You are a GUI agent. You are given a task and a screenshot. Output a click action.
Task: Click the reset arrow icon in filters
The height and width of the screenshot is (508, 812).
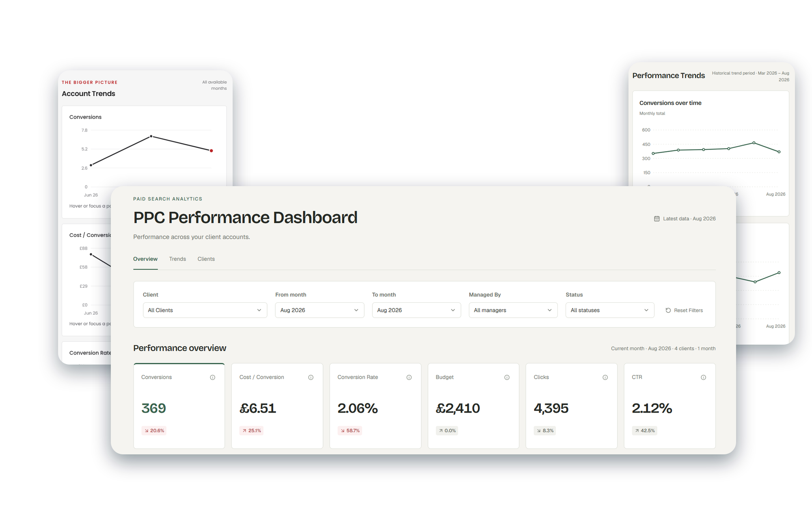click(668, 310)
